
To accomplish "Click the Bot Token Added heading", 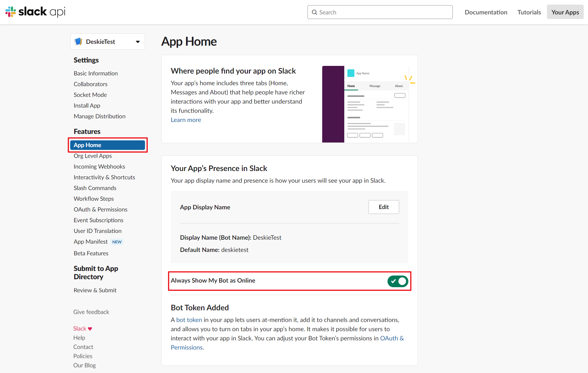I will (x=200, y=308).
